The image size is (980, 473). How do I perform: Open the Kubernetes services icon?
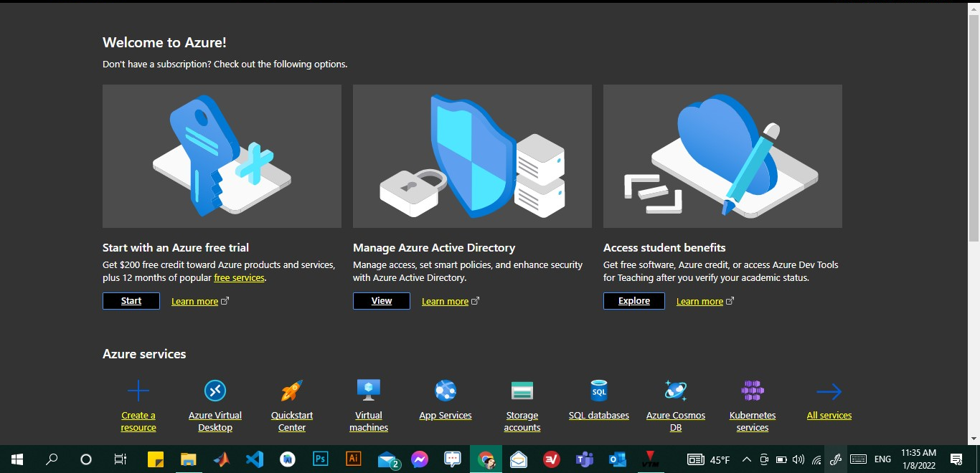click(753, 391)
